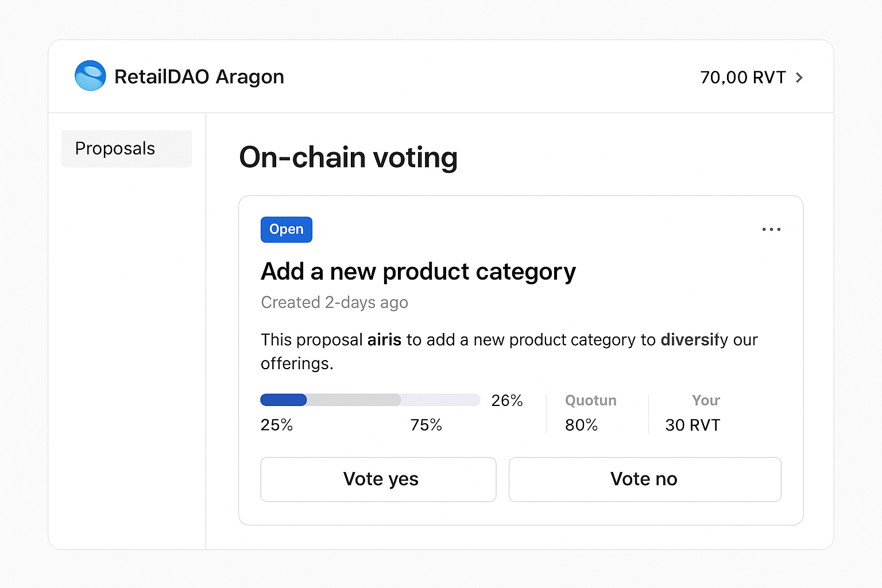
Task: Click the Quotun 80% value
Action: [582, 425]
